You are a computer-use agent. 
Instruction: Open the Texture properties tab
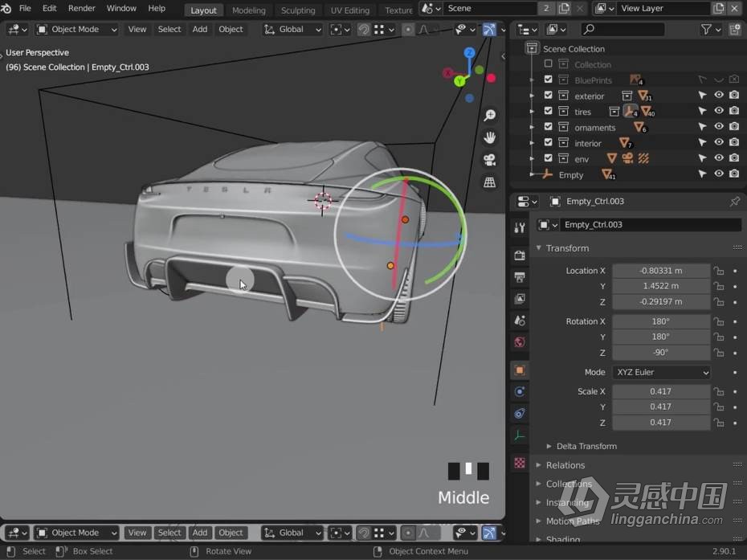click(520, 463)
